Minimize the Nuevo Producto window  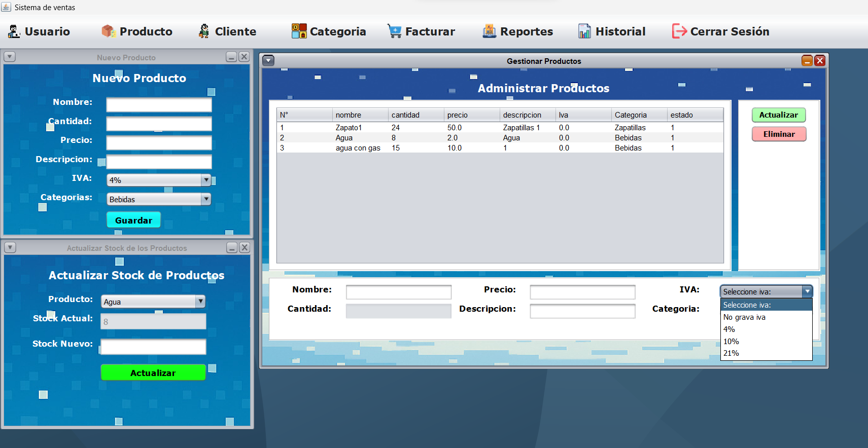pyautogui.click(x=231, y=57)
